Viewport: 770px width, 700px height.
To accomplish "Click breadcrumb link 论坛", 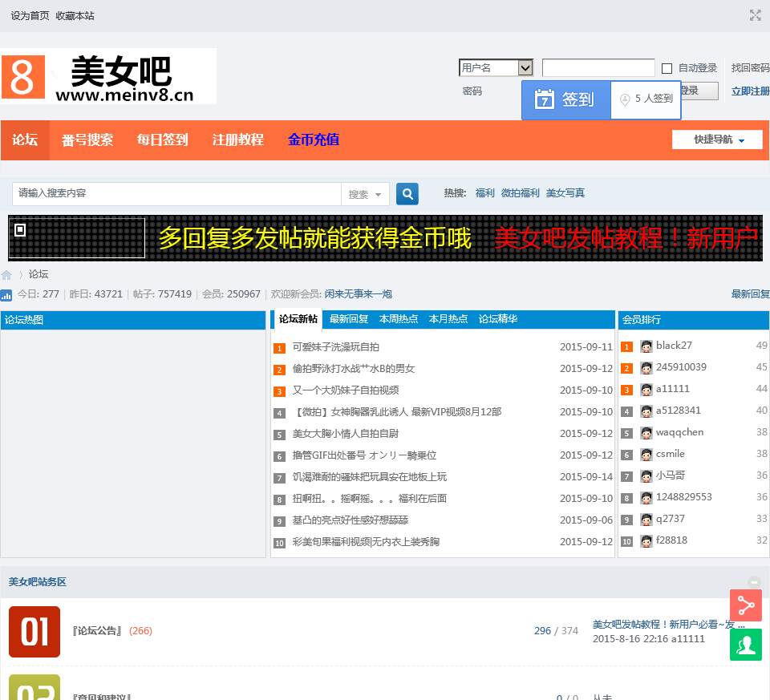I will pos(38,274).
